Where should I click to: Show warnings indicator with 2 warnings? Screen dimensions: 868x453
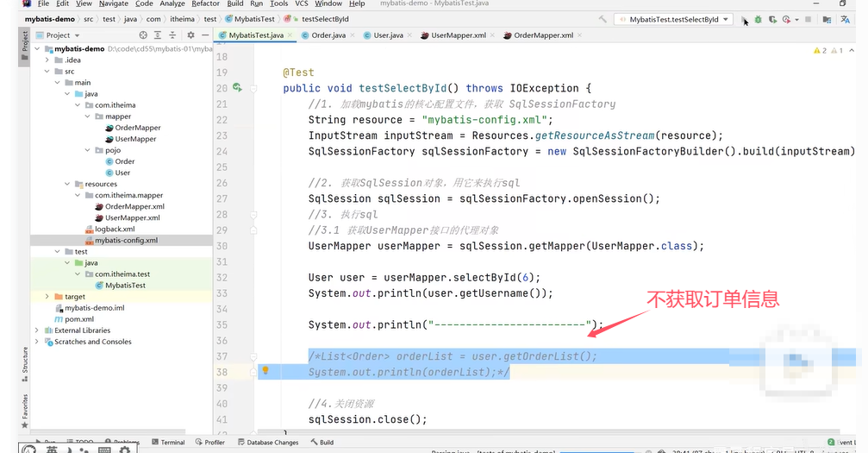pyautogui.click(x=820, y=50)
